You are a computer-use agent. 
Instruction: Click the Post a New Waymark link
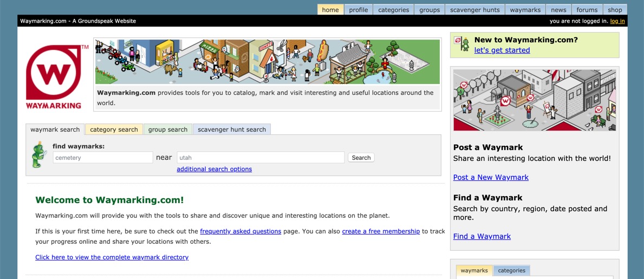point(491,177)
